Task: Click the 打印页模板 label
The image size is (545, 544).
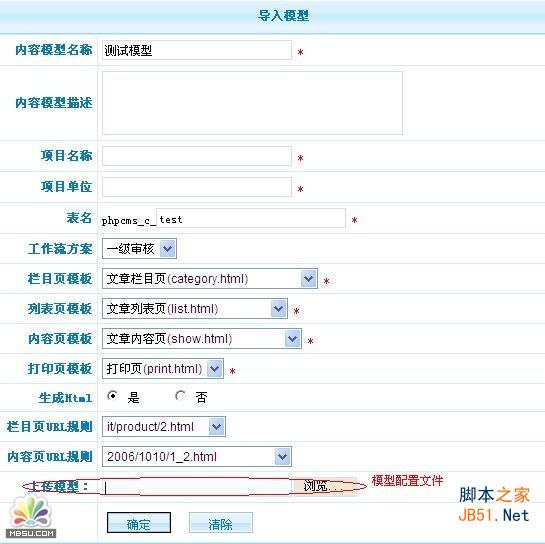Action: pos(60,368)
